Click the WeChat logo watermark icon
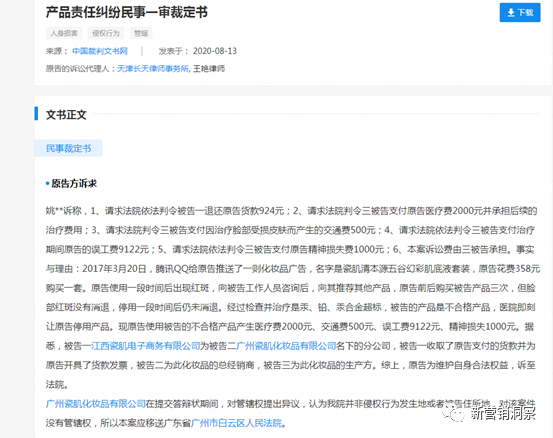 click(454, 413)
